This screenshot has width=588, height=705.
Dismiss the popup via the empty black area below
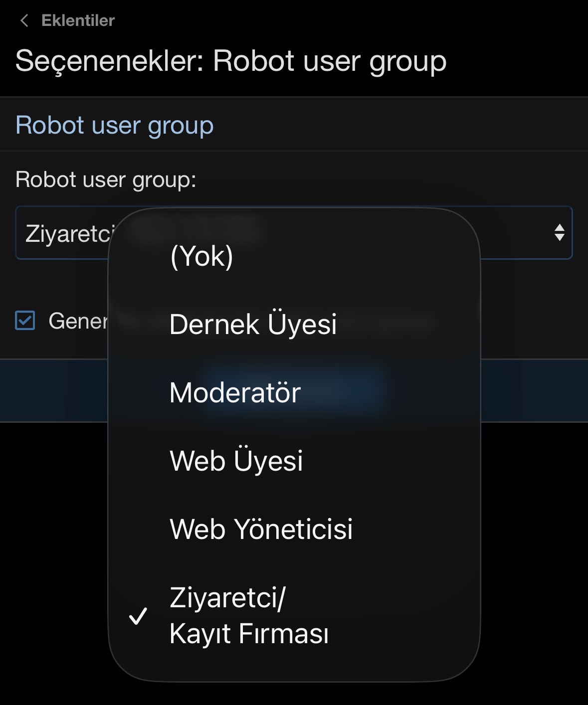point(534,548)
